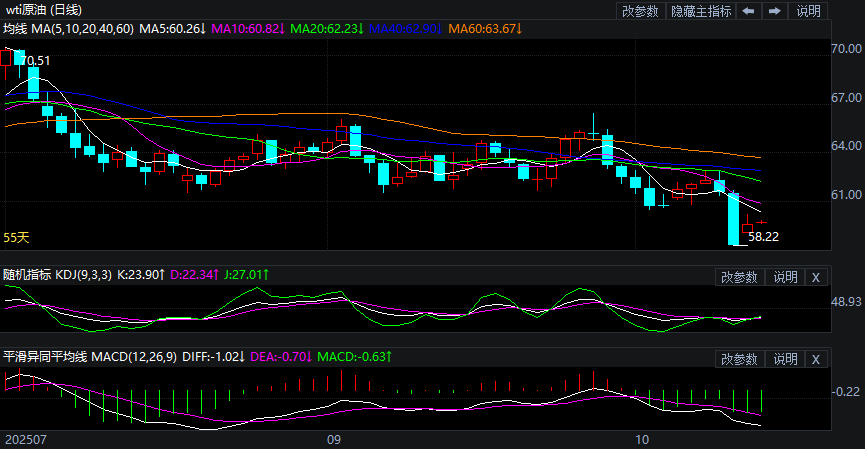Screen dimensions: 865x449
Task: Click the 58.22 low price marker
Action: [x=763, y=237]
